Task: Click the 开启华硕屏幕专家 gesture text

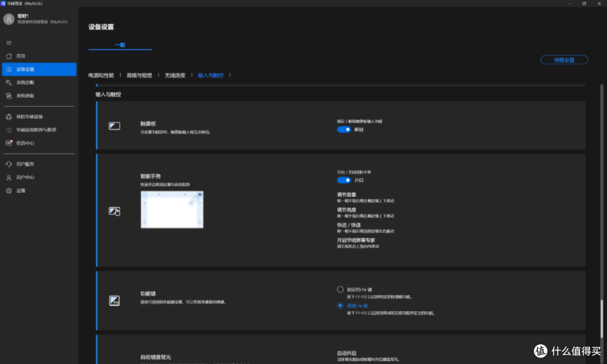Action: [x=356, y=240]
